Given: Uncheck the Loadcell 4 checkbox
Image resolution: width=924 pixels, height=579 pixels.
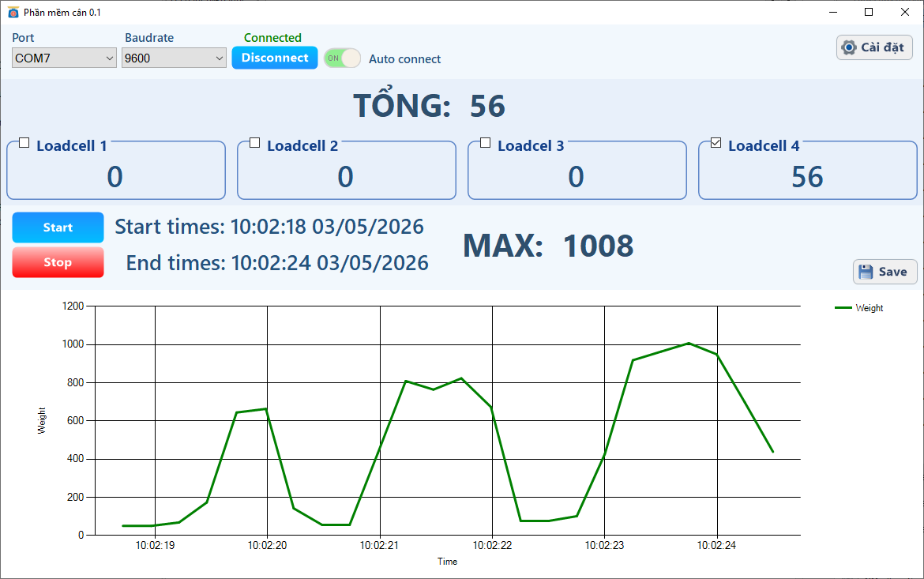Looking at the screenshot, I should coord(716,143).
